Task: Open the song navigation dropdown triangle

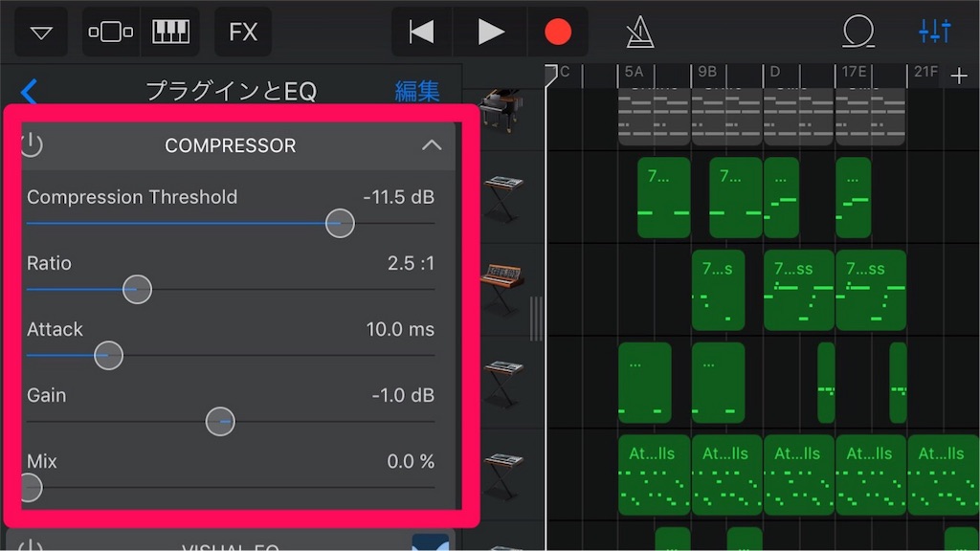Action: coord(41,32)
